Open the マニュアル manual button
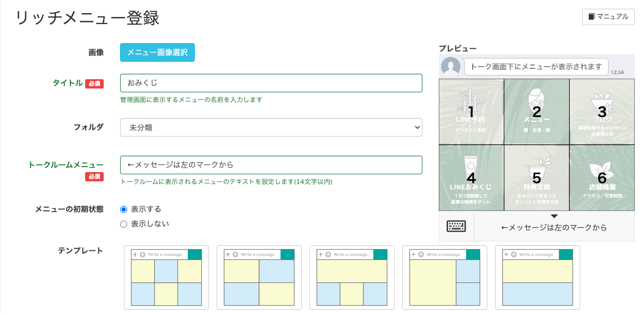 pyautogui.click(x=609, y=17)
